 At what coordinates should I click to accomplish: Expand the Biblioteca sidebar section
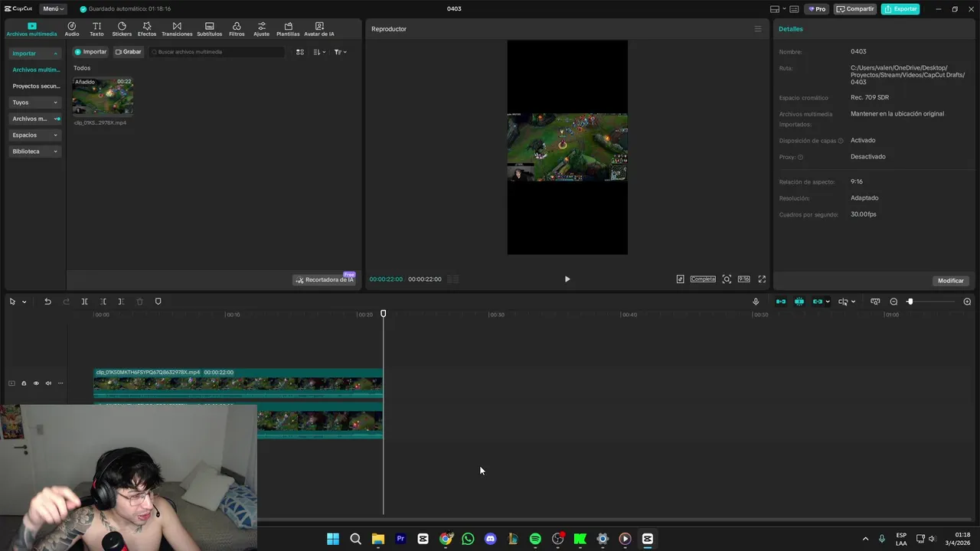coord(35,152)
